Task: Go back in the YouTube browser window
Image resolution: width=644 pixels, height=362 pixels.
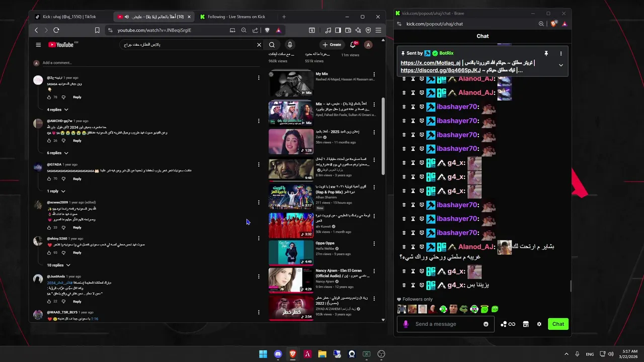Action: click(x=36, y=30)
